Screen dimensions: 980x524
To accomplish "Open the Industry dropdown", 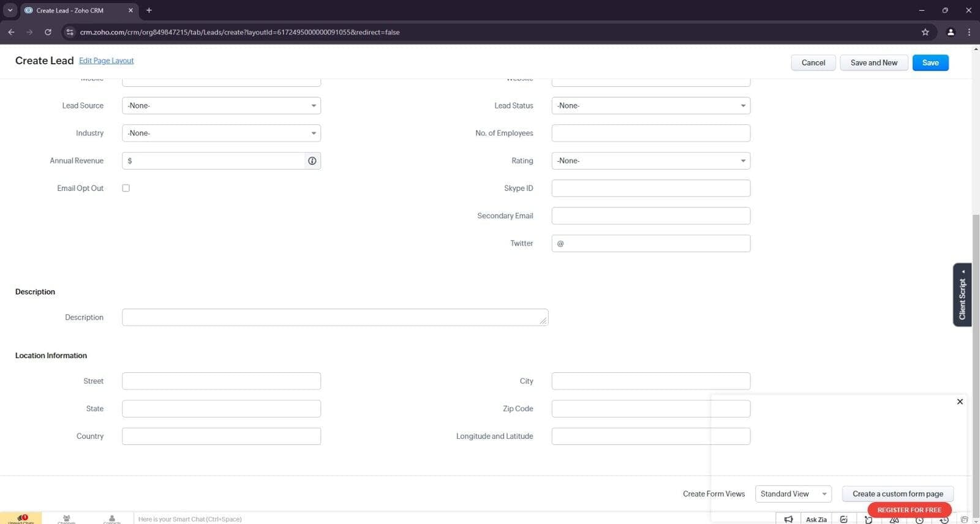I will (x=221, y=133).
